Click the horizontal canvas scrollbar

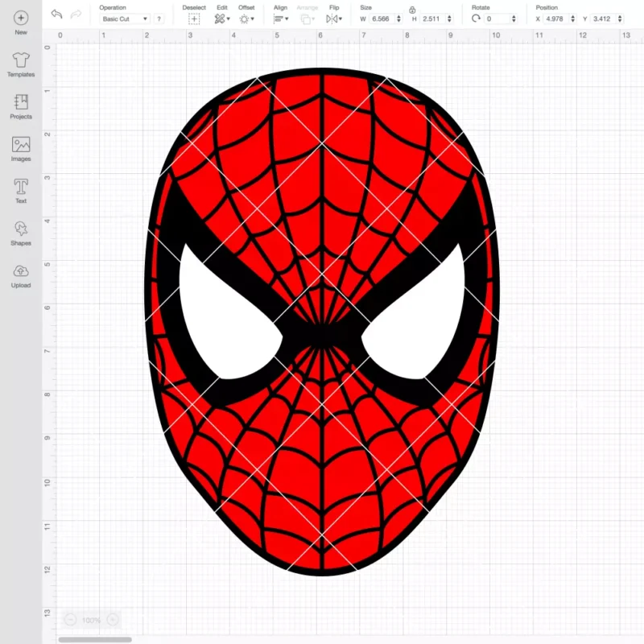pyautogui.click(x=95, y=639)
